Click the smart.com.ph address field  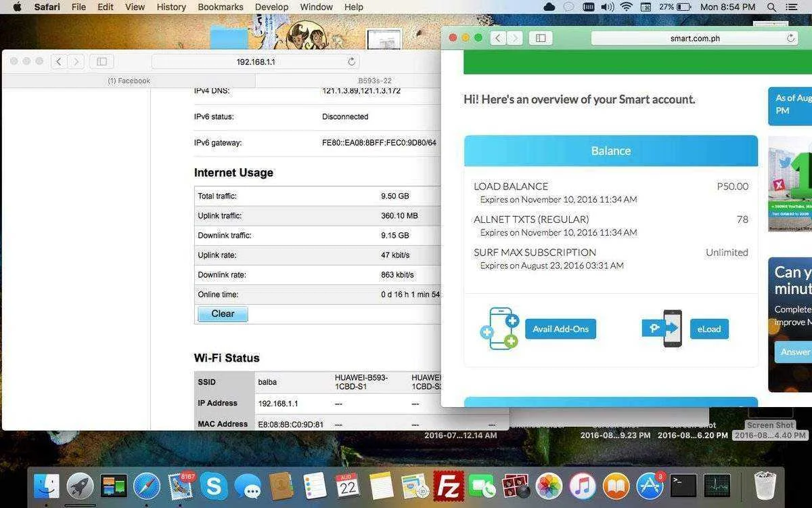tap(695, 38)
